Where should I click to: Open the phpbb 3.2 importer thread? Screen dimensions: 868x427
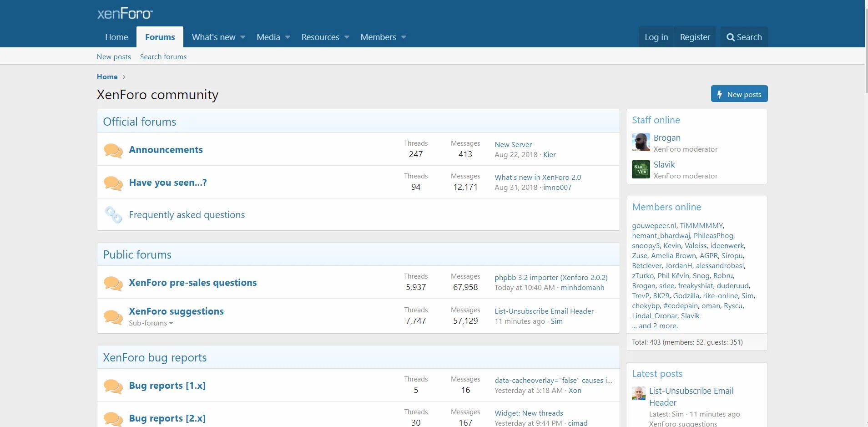(551, 277)
